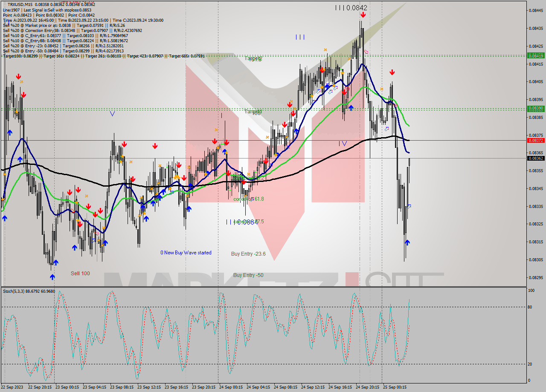
Task: Click the '24 Sep 16:15' time label
Action: tap(340, 387)
